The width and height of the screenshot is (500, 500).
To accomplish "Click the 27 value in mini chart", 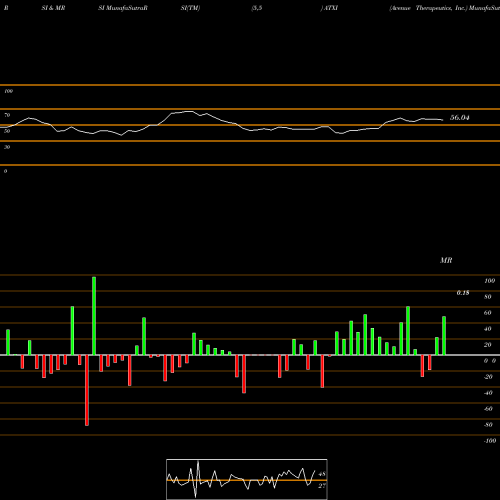I will [x=322, y=486].
